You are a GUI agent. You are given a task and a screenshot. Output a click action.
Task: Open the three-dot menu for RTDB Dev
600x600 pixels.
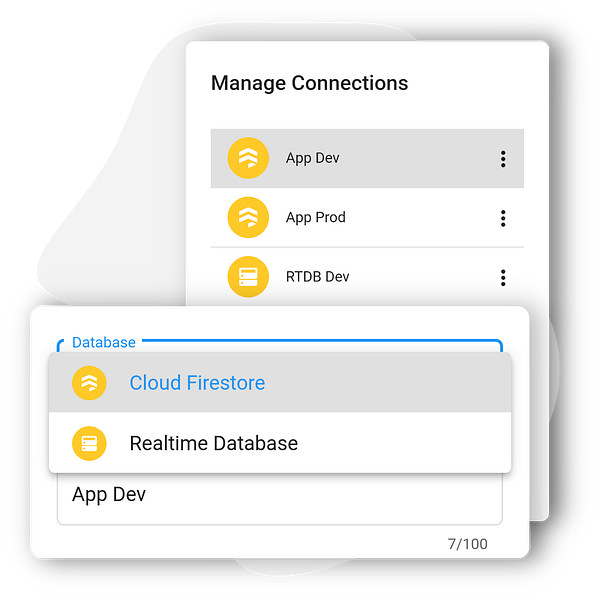(x=503, y=278)
